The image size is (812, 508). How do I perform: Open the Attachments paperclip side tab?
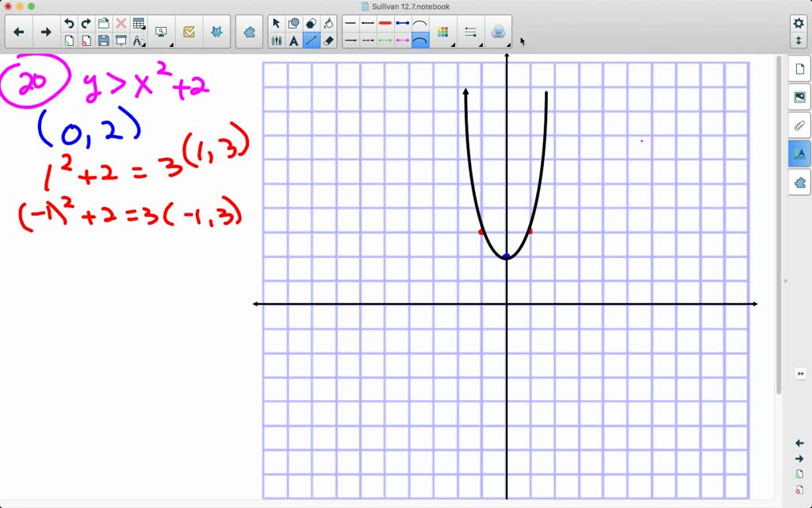coord(799,126)
